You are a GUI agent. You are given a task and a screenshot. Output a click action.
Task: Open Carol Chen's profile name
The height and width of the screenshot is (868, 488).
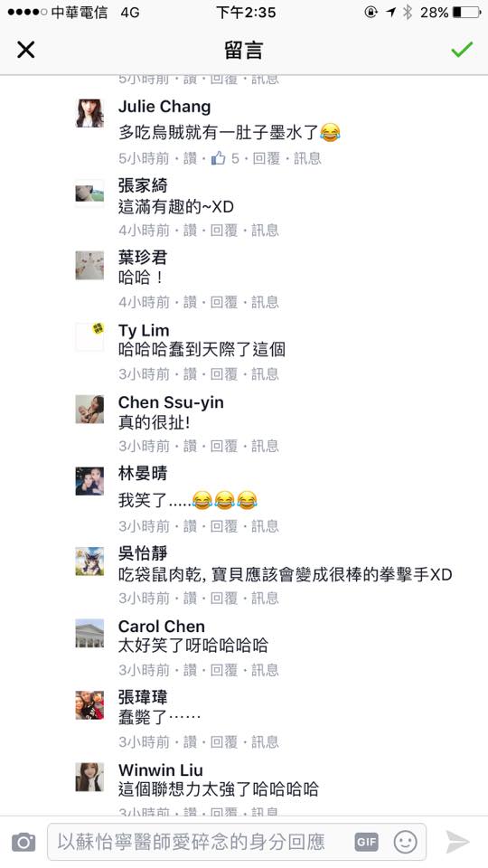click(x=162, y=626)
